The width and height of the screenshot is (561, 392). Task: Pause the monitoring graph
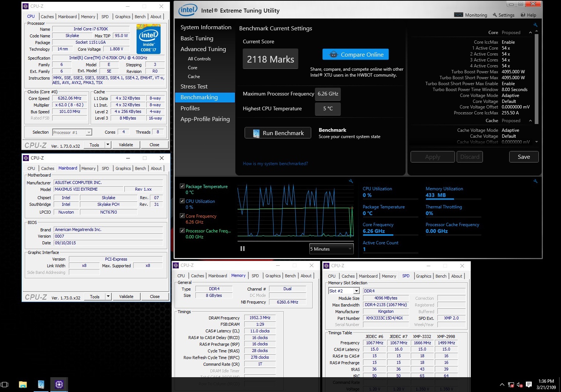(x=242, y=249)
